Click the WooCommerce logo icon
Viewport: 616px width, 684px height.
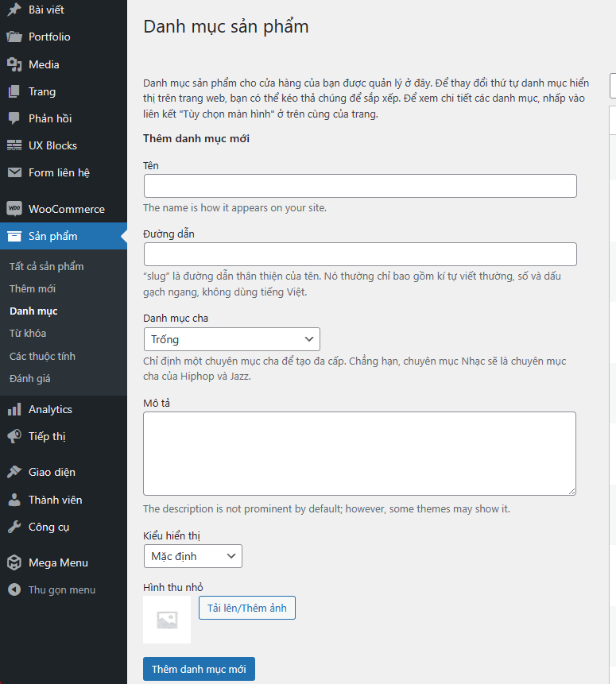pos(14,208)
